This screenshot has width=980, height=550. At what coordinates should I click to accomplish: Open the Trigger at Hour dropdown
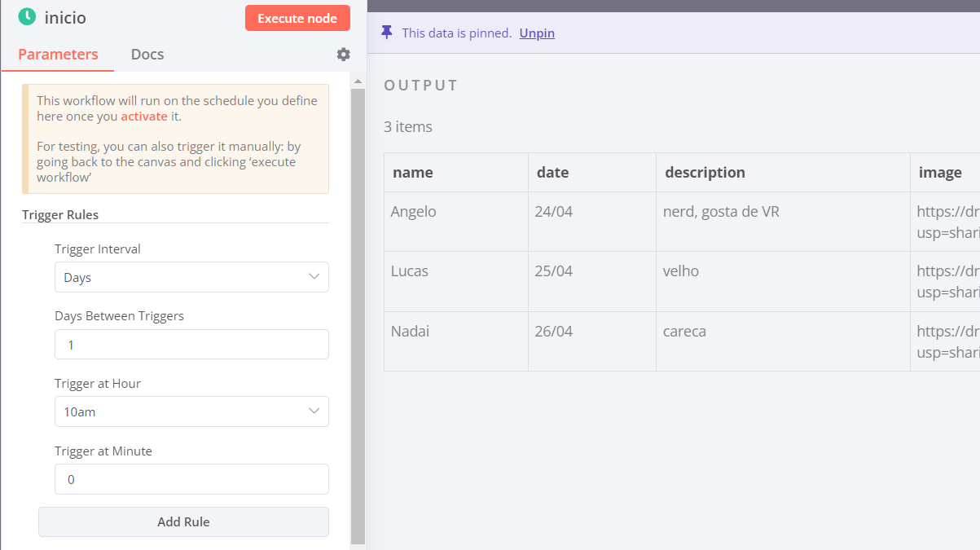191,411
